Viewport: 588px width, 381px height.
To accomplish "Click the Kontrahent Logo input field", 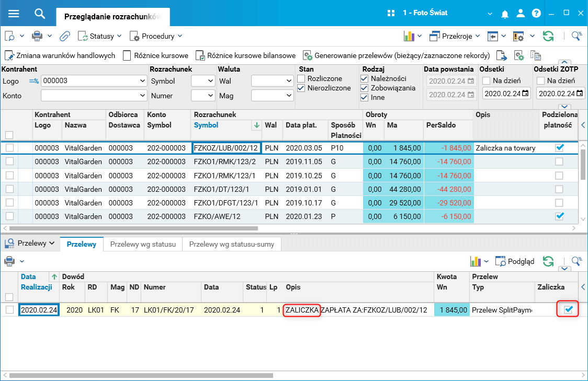I will (89, 81).
